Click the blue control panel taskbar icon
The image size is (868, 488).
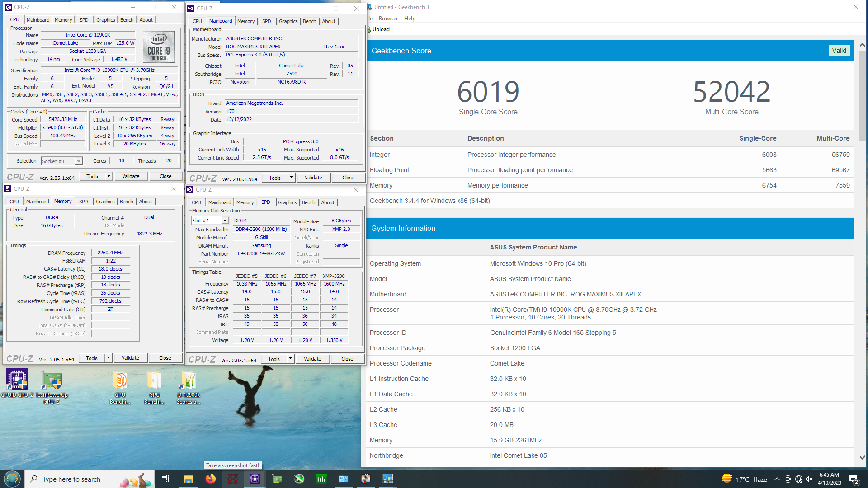coord(343,479)
